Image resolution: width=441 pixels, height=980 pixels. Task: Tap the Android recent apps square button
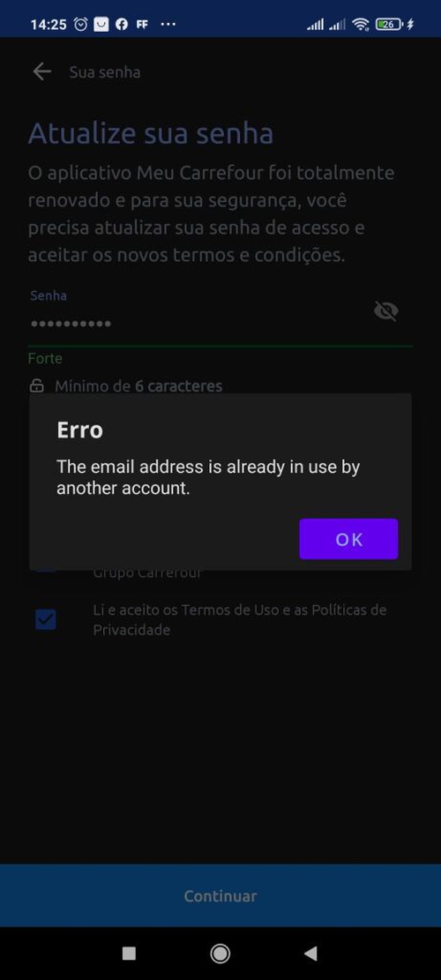tap(129, 954)
